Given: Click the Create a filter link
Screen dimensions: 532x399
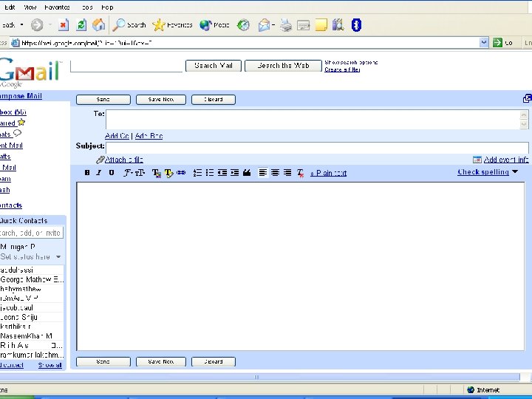Looking at the screenshot, I should (342, 69).
